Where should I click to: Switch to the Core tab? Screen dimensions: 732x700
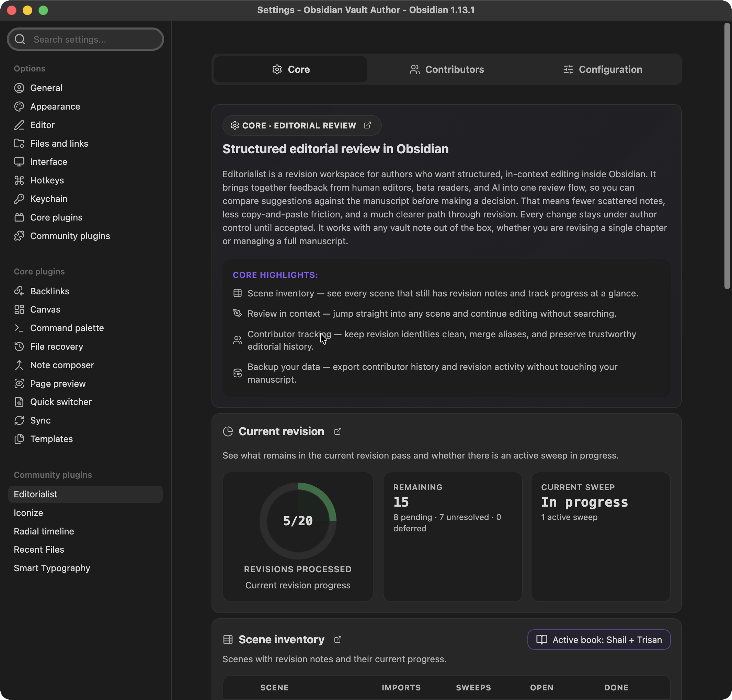[x=291, y=69]
